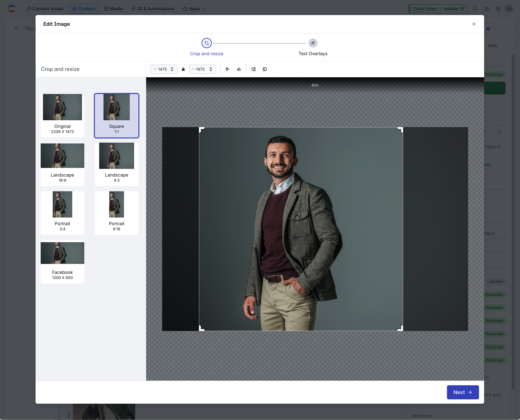Choose the Landscape 16:9 crop preset
The image size is (520, 420).
click(62, 164)
